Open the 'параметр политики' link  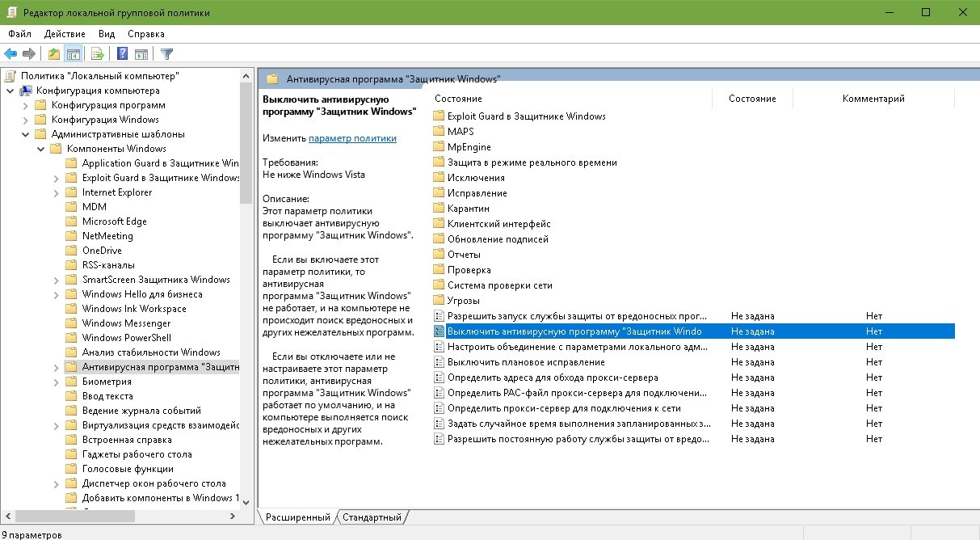coord(352,138)
